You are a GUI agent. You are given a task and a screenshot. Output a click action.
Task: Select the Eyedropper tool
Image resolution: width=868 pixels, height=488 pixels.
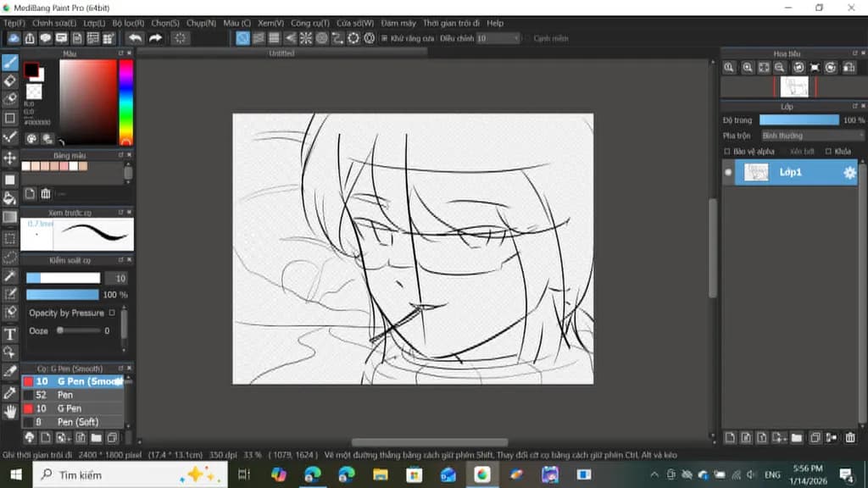point(10,393)
